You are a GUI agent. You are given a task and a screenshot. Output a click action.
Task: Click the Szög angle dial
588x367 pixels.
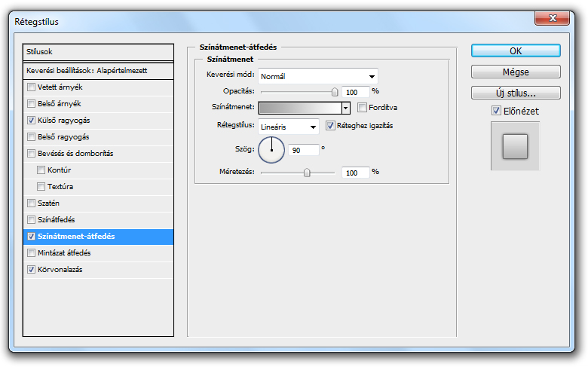(271, 150)
